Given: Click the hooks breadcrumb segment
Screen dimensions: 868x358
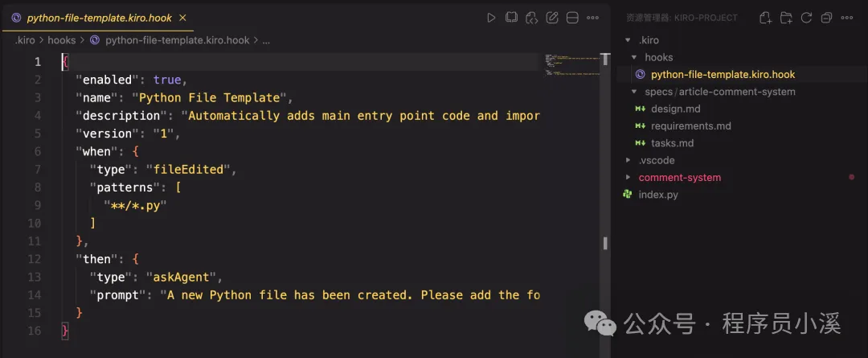Looking at the screenshot, I should 61,40.
